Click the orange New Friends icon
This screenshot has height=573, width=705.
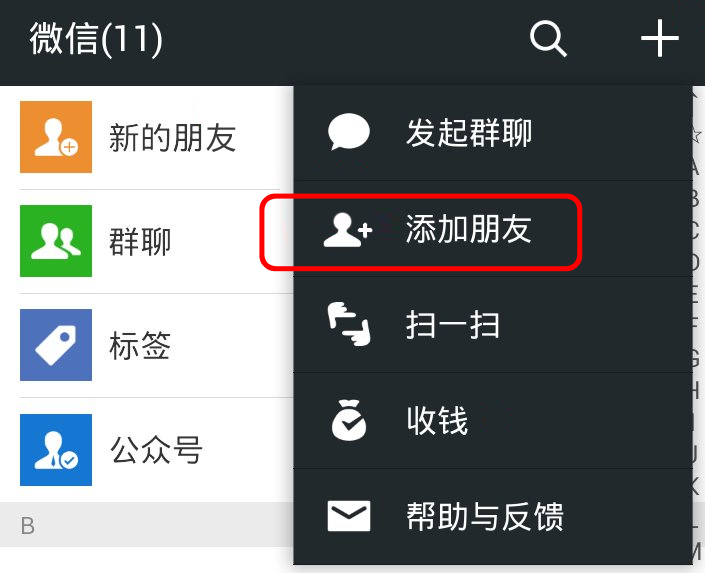click(56, 137)
